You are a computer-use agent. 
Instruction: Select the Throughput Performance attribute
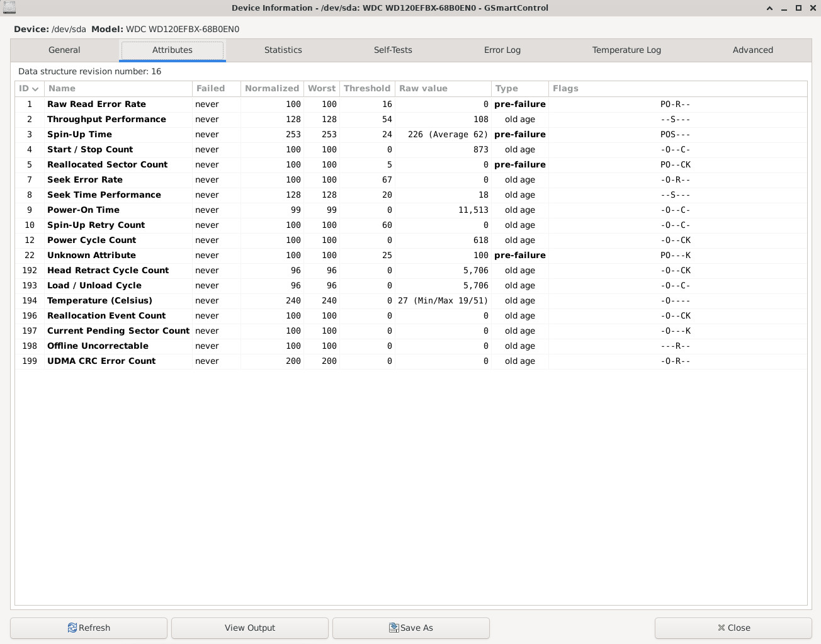point(411,120)
